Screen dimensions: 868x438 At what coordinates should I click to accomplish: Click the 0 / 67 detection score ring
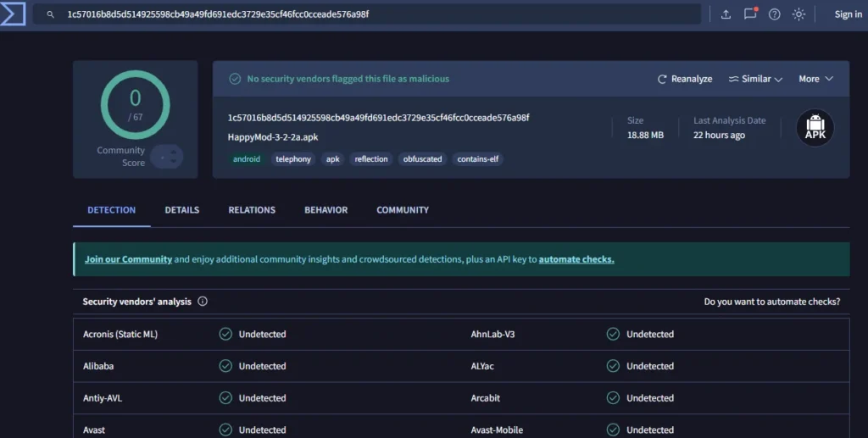(x=135, y=104)
